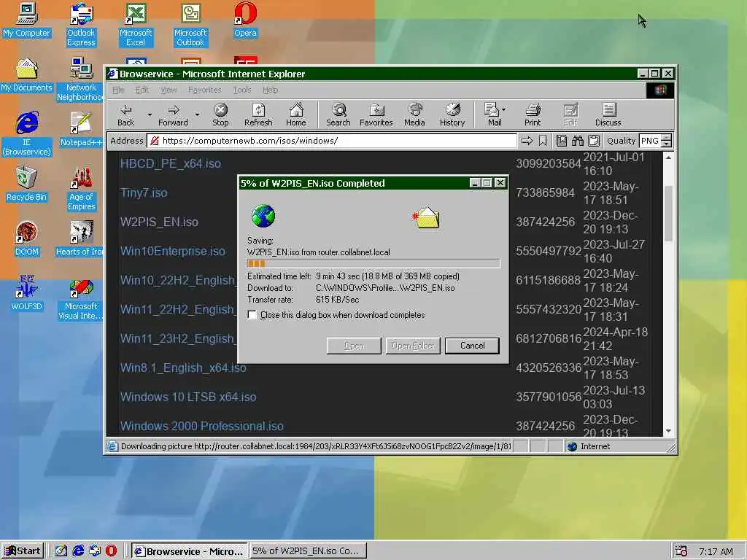747x560 pixels.
Task: Open Notepad++ desktop shortcut
Action: click(x=81, y=129)
